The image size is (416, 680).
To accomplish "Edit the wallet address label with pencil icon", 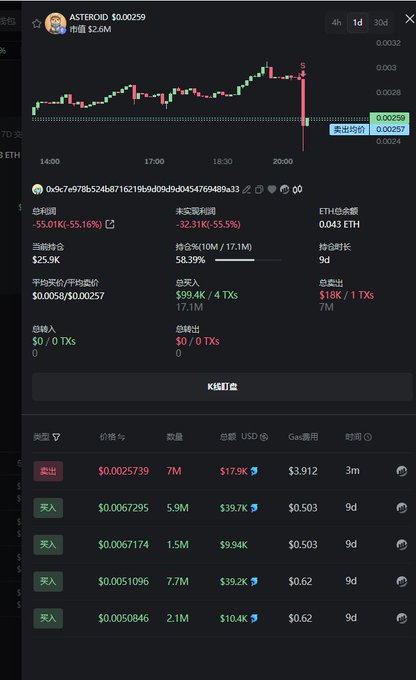I will pos(246,190).
